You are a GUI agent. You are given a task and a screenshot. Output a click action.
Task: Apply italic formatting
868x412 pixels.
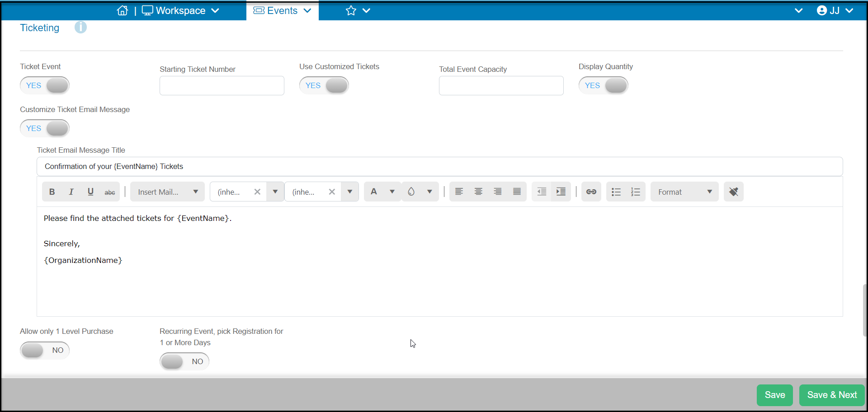(x=71, y=192)
